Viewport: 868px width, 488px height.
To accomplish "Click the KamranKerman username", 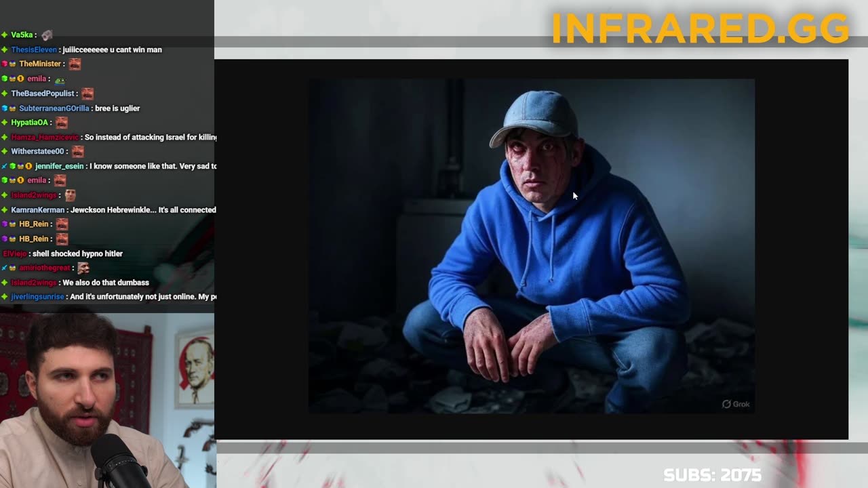I will pos(38,210).
